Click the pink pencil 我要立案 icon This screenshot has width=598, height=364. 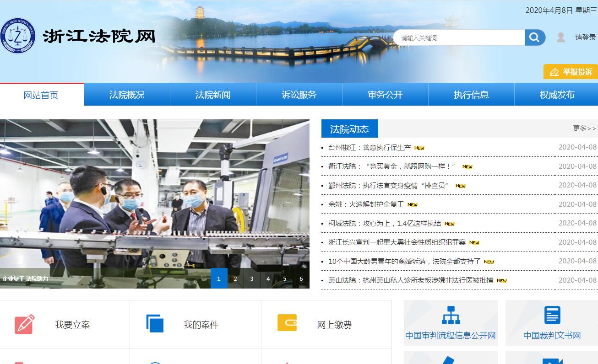pyautogui.click(x=24, y=324)
